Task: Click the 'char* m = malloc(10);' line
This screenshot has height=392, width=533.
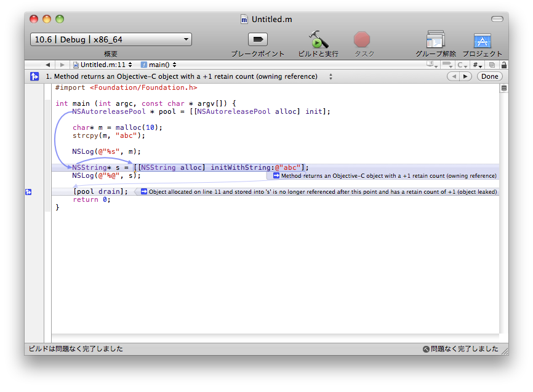Action: [118, 127]
